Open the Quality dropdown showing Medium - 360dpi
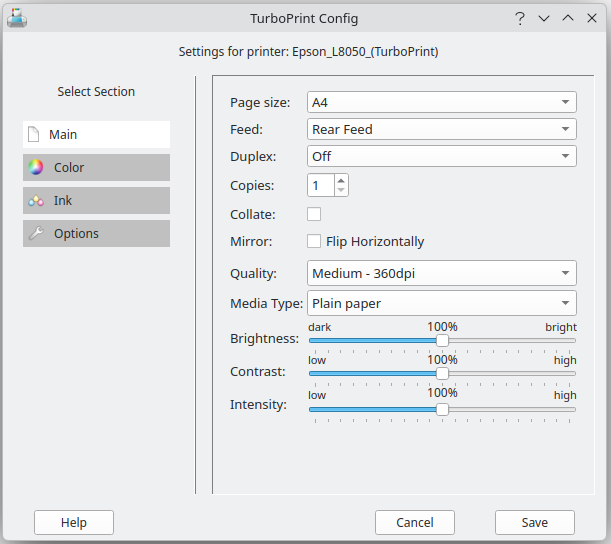 coord(442,273)
